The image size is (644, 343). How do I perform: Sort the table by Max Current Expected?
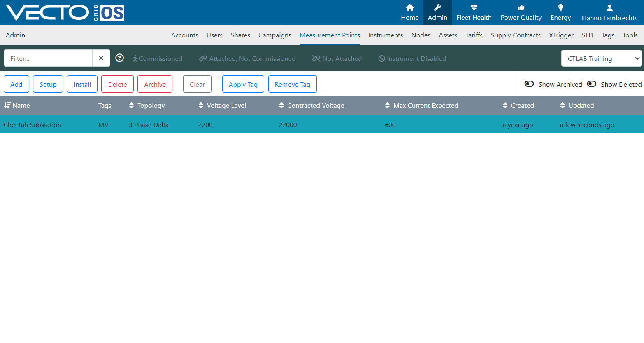point(421,106)
